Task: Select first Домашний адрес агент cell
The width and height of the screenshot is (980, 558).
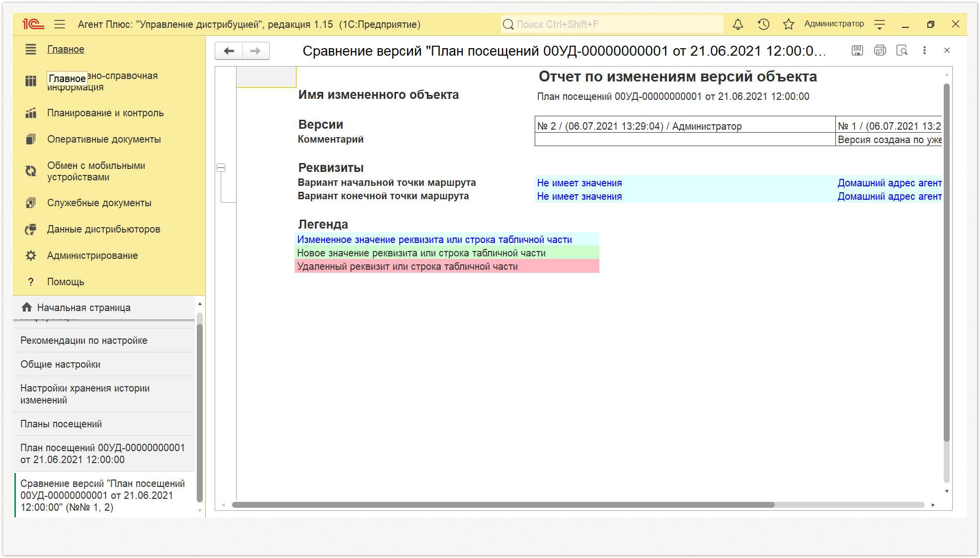Action: tap(889, 183)
